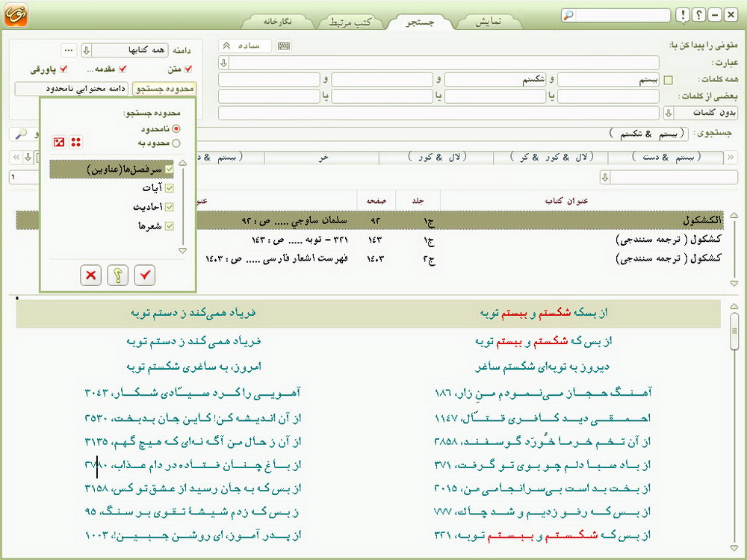The width and height of the screenshot is (747, 560).
Task: Select the result row titled فهرست اشعار فارسی
Action: pos(370,258)
